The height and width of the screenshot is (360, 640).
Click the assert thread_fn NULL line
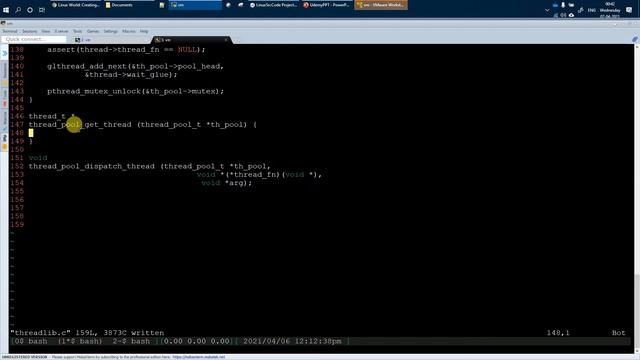(126, 49)
